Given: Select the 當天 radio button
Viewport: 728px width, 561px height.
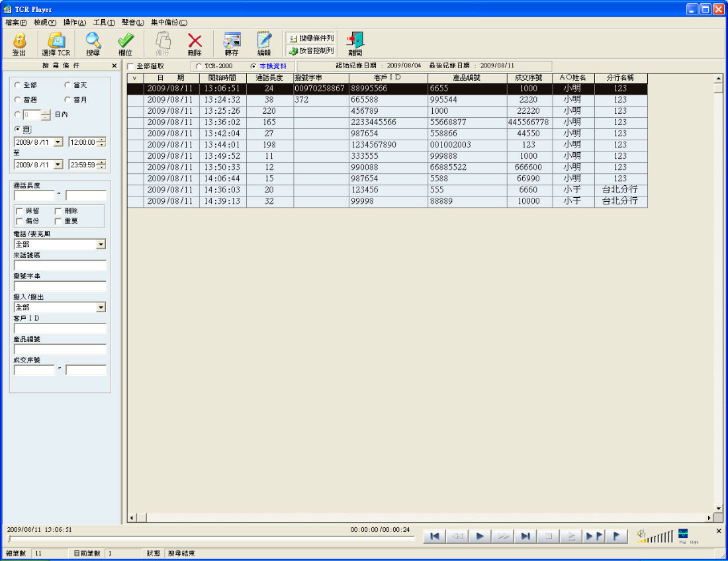Looking at the screenshot, I should coord(68,85).
